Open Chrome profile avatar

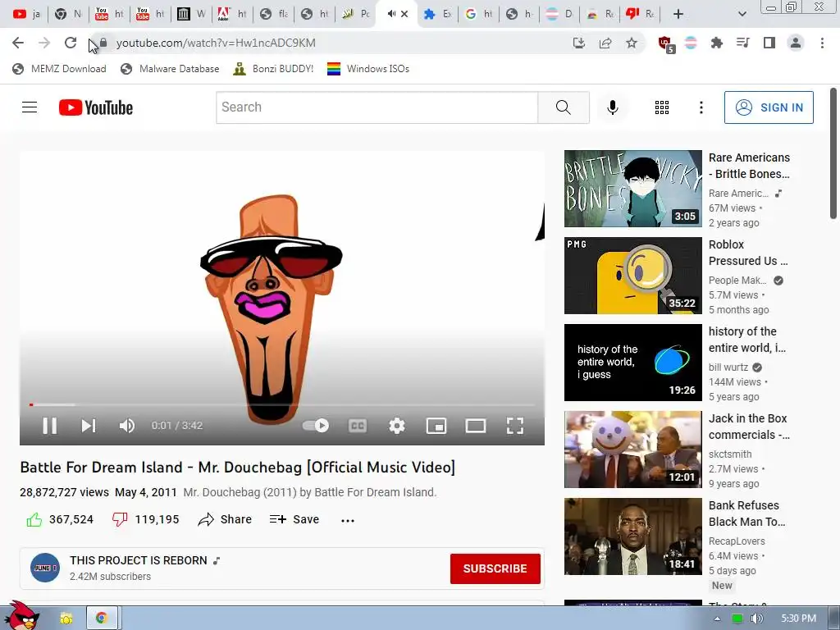click(x=796, y=43)
